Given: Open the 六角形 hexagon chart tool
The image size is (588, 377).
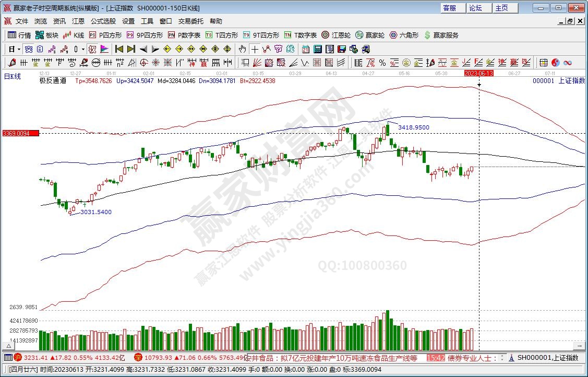Looking at the screenshot, I should 403,35.
